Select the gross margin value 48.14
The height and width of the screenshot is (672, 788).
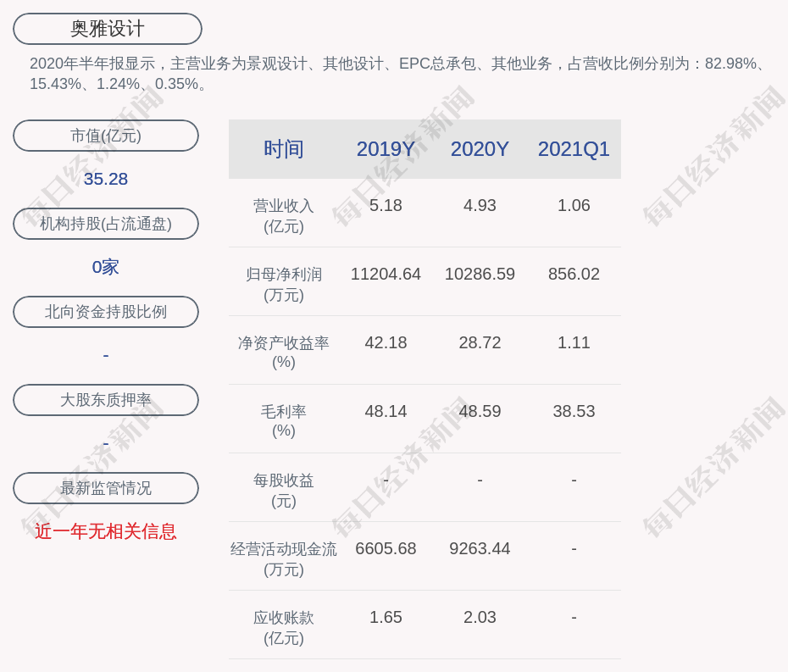coord(386,411)
